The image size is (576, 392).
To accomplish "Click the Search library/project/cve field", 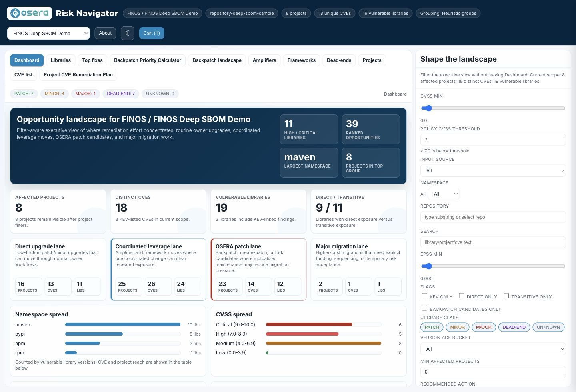I will point(493,242).
